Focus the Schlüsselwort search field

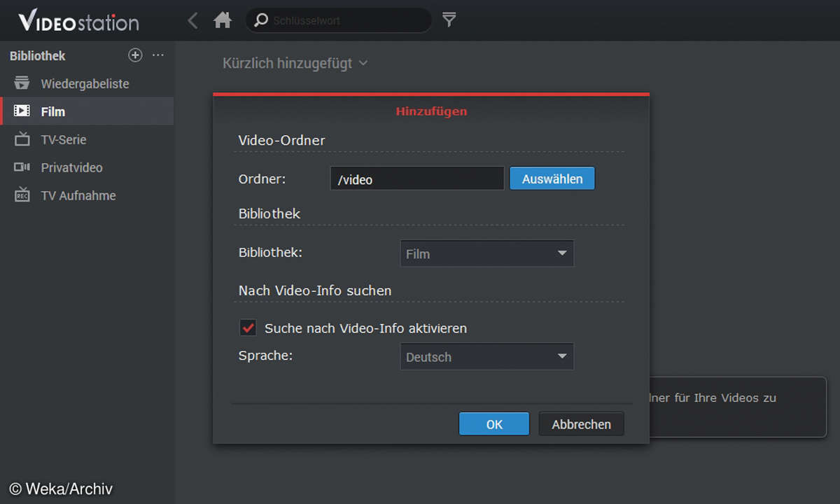338,20
